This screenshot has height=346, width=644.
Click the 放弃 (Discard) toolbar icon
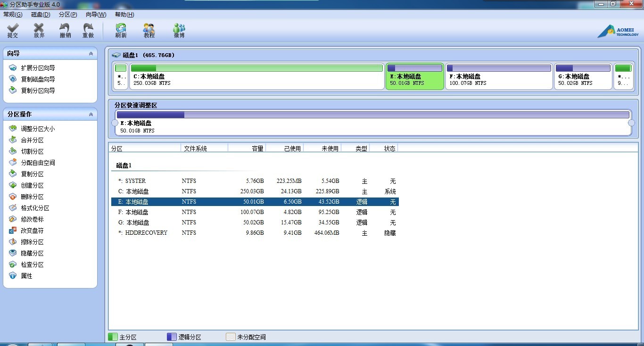coord(39,31)
